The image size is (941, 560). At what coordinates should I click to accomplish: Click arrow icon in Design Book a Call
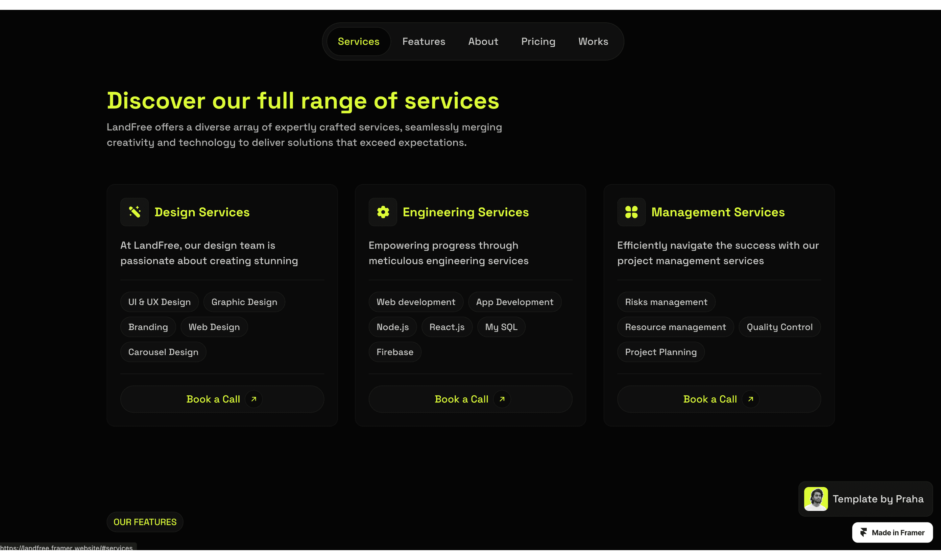(x=253, y=399)
